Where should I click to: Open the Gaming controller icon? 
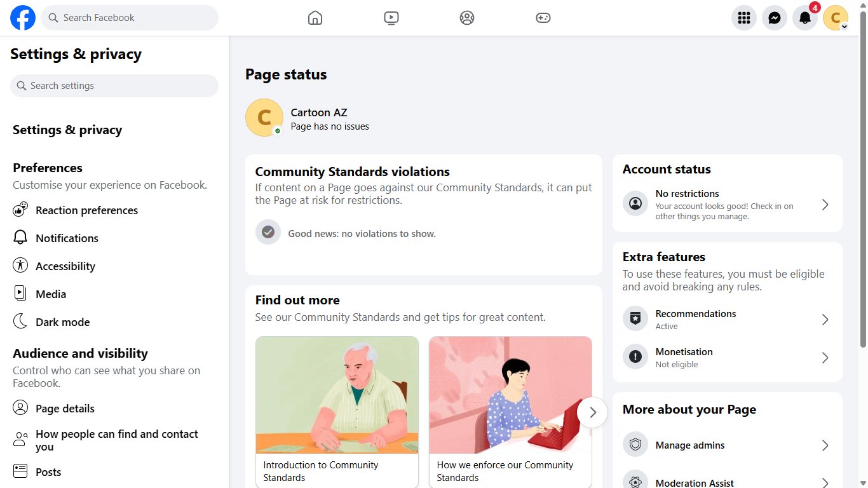coord(543,18)
